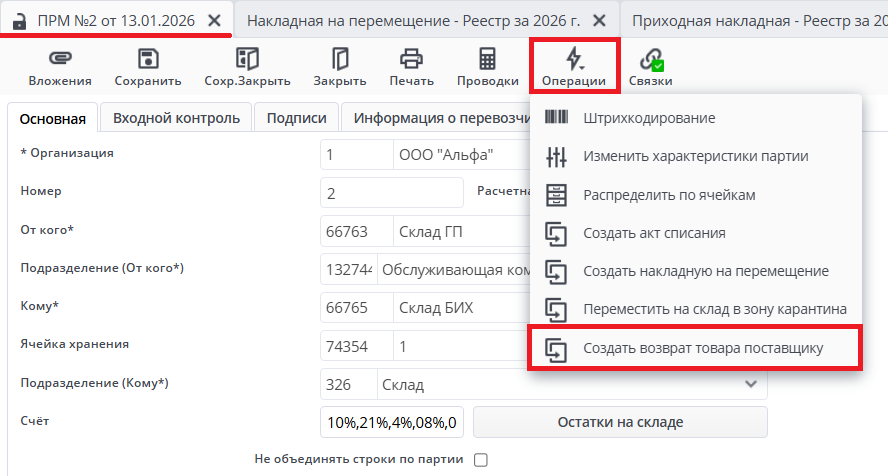The image size is (888, 476).
Task: Enable Не объединять строки по партии checkbox
Action: (x=481, y=460)
